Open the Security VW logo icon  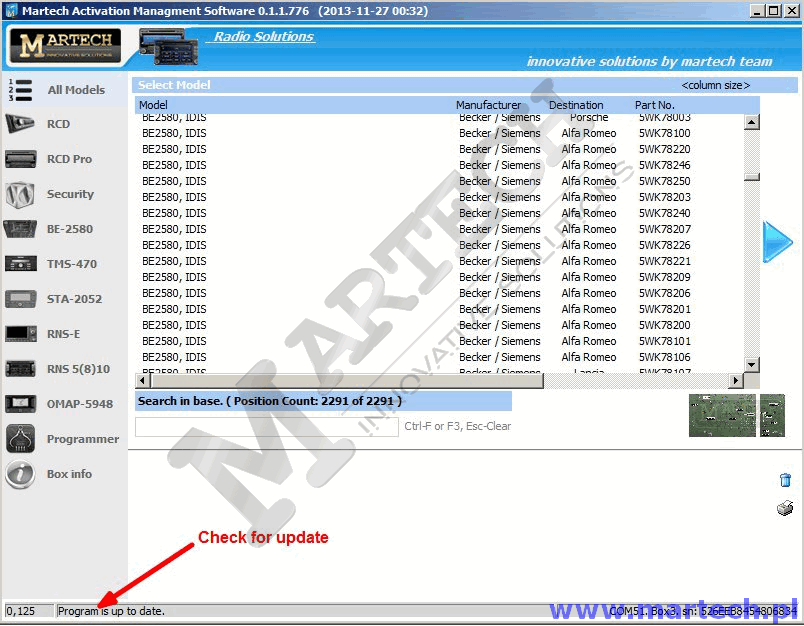click(x=20, y=194)
